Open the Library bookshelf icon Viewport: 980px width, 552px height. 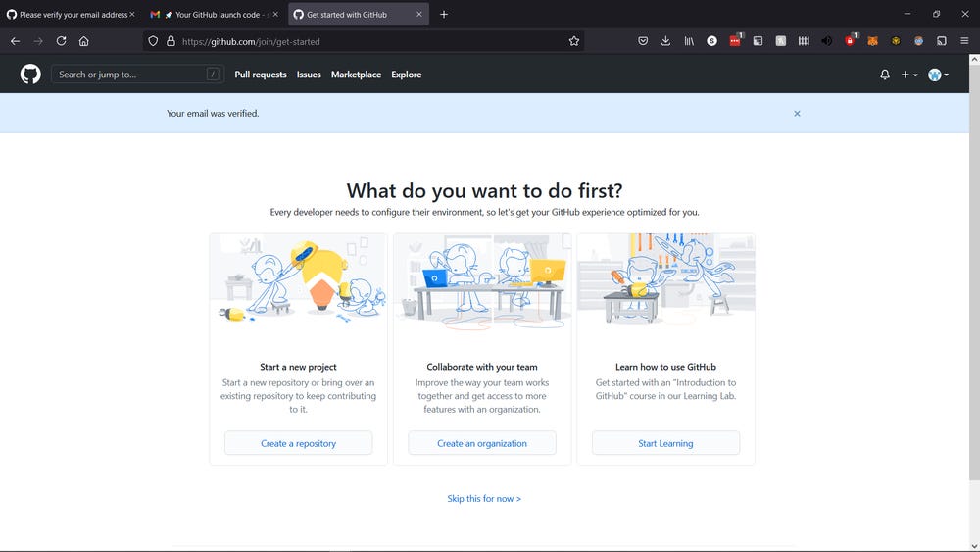point(689,41)
